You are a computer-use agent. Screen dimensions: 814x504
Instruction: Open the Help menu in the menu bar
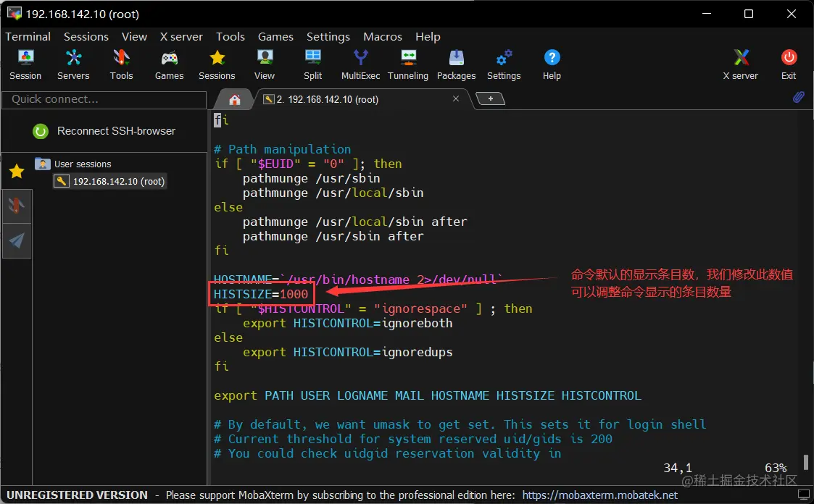[428, 37]
